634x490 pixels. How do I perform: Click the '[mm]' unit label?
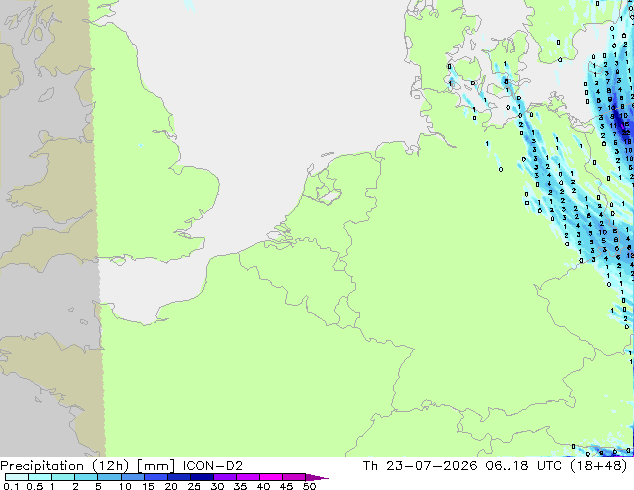156,466
